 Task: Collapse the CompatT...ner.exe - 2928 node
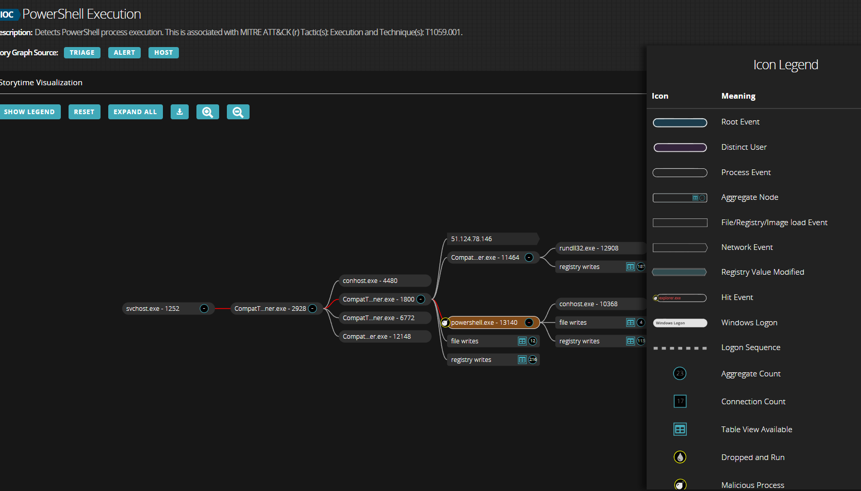[312, 309]
